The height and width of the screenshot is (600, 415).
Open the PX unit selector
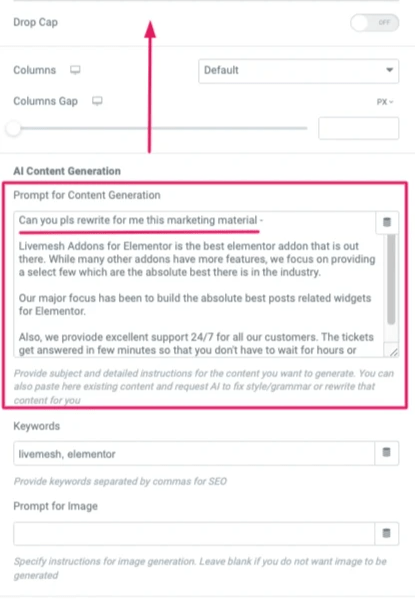click(385, 102)
